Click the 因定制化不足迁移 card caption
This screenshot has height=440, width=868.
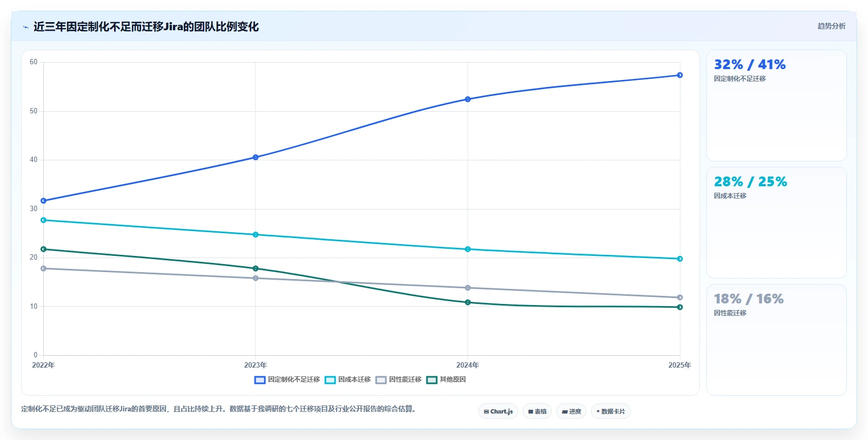pos(739,79)
